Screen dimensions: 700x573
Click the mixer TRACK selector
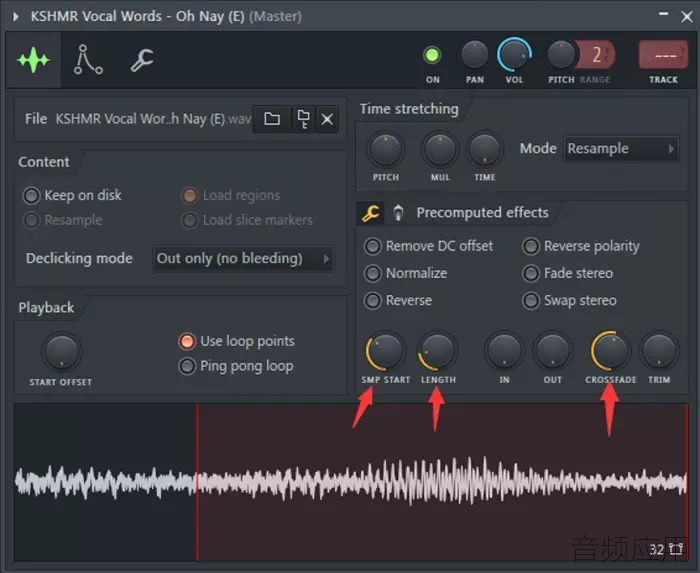click(663, 55)
